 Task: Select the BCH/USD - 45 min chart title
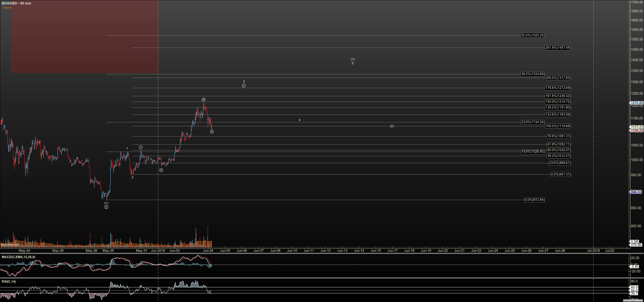[x=16, y=3]
